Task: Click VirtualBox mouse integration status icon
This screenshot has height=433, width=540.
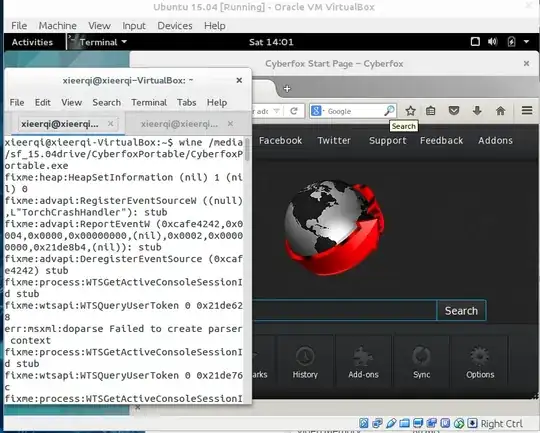Action: [x=459, y=423]
